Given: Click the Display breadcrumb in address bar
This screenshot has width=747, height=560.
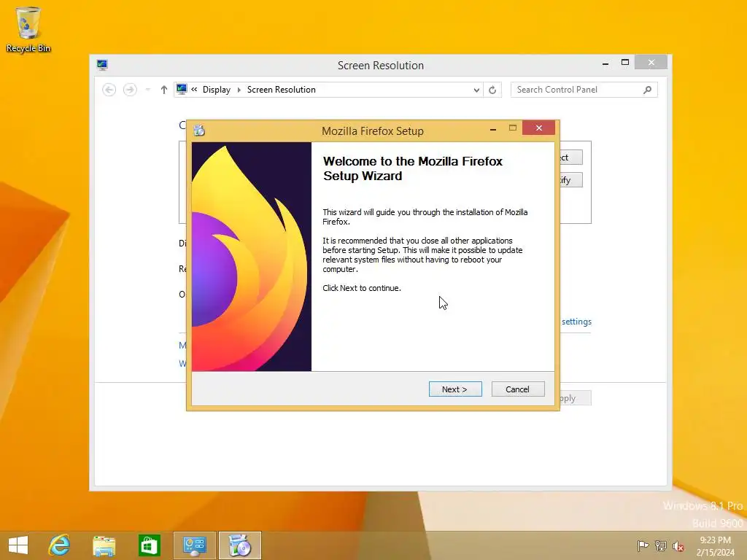Looking at the screenshot, I should point(216,90).
